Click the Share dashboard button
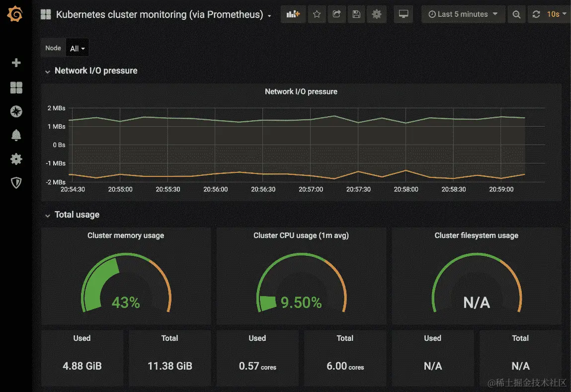Viewport: 571px width, 392px height. tap(336, 14)
